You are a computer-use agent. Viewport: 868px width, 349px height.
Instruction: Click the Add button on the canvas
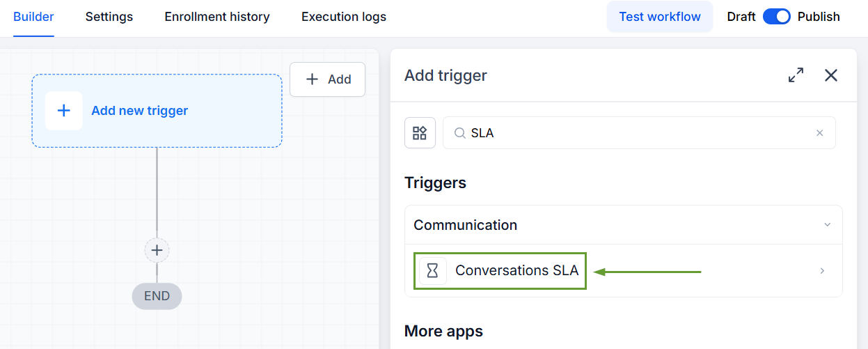point(327,79)
